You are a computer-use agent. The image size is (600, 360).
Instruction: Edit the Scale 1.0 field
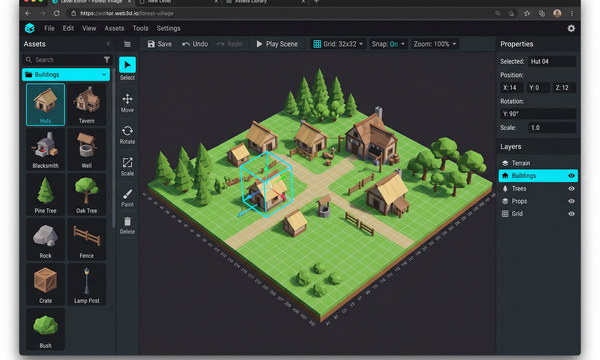pyautogui.click(x=552, y=127)
